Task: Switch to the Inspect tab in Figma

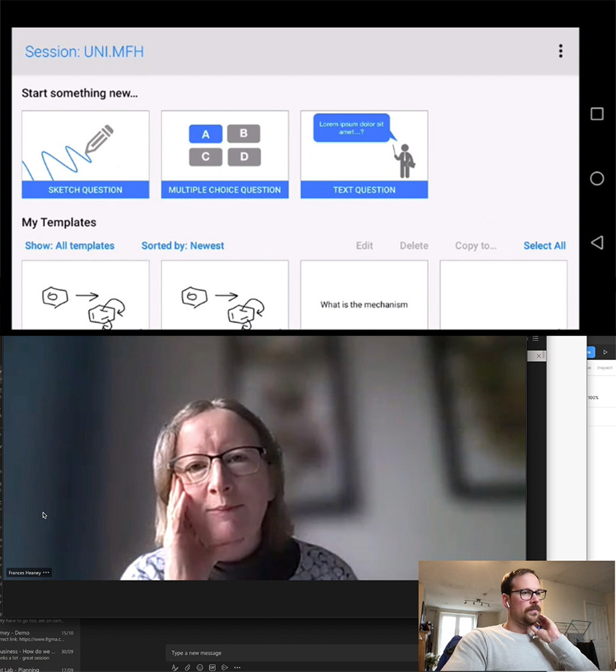Action: click(x=604, y=367)
